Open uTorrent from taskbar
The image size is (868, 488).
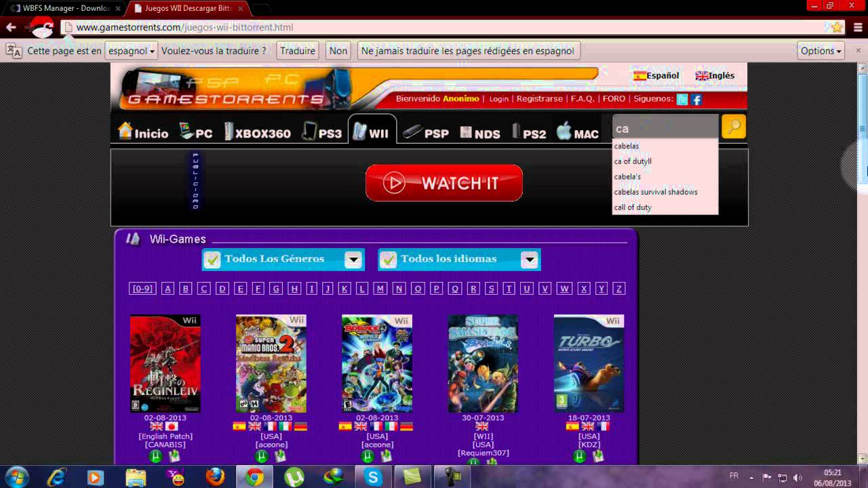coord(294,477)
